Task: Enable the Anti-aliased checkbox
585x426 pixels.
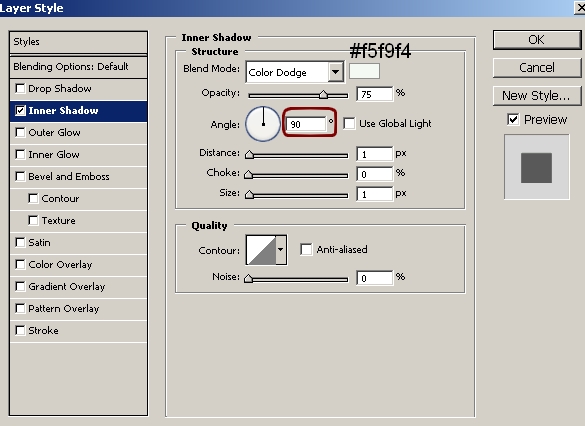Action: (306, 249)
